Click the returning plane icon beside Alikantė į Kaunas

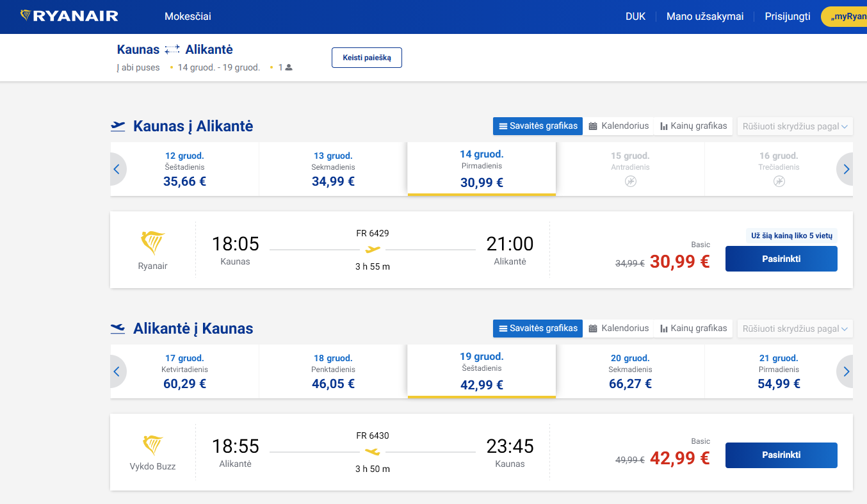(x=118, y=329)
